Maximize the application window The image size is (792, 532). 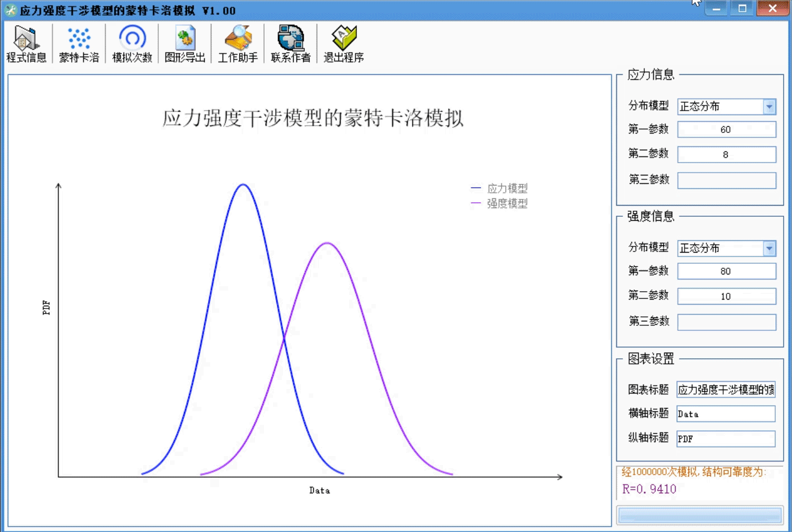click(742, 8)
